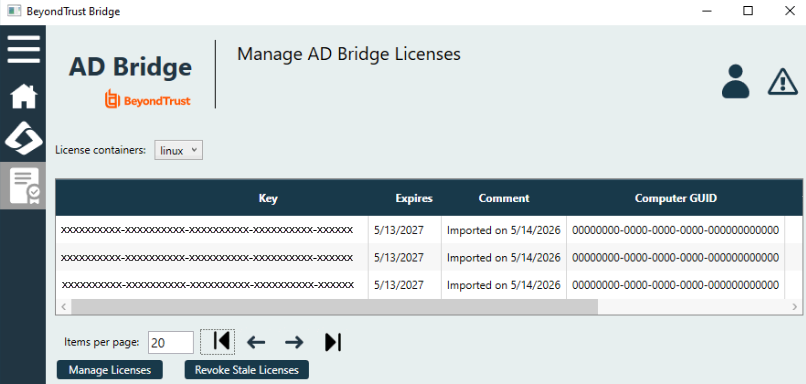Open License containers dropdown showing linux

click(x=178, y=151)
